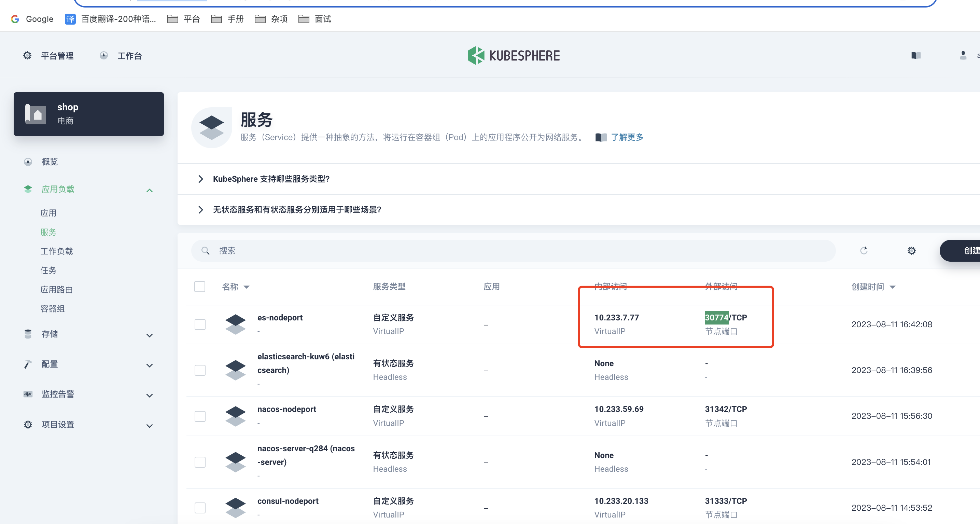Click into the 搜索 search field
The image size is (980, 524).
click(x=514, y=250)
